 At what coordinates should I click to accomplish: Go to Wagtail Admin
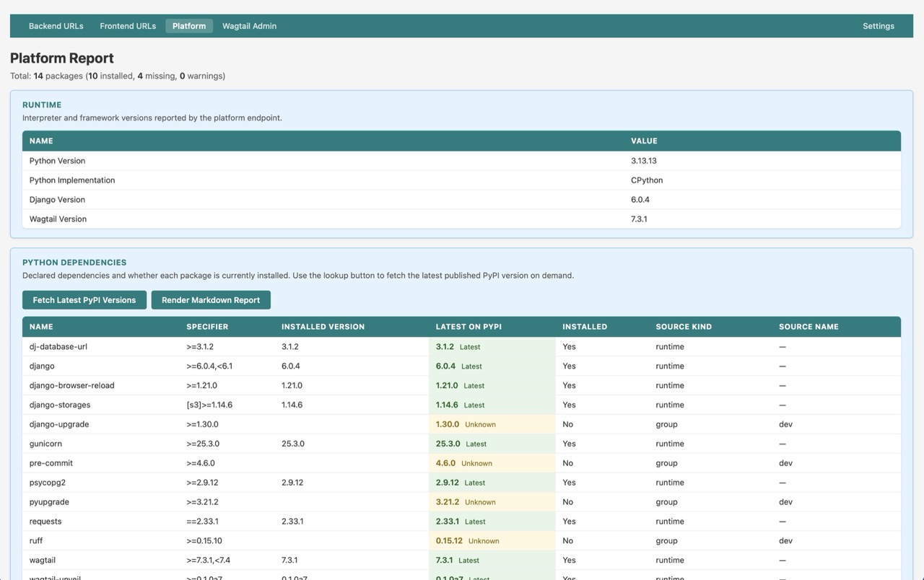[249, 26]
